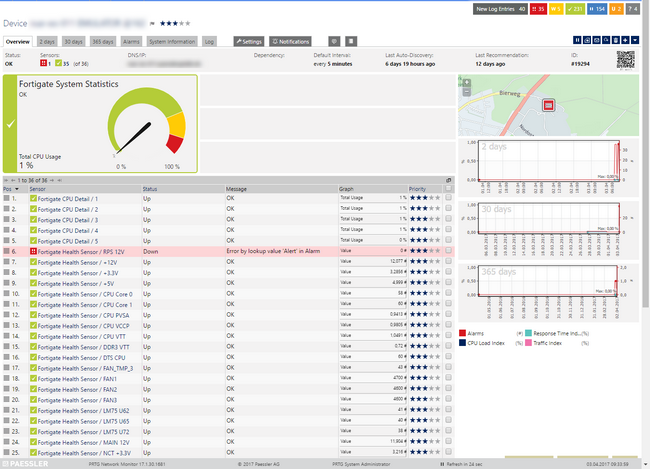Click the square icon button after shield button
The width and height of the screenshot is (650, 469).
click(x=351, y=41)
